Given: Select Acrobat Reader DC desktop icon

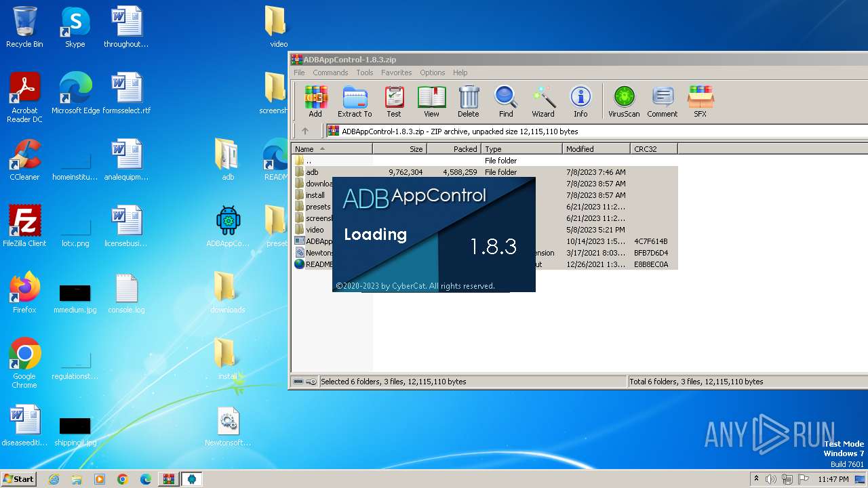Looking at the screenshot, I should [24, 98].
